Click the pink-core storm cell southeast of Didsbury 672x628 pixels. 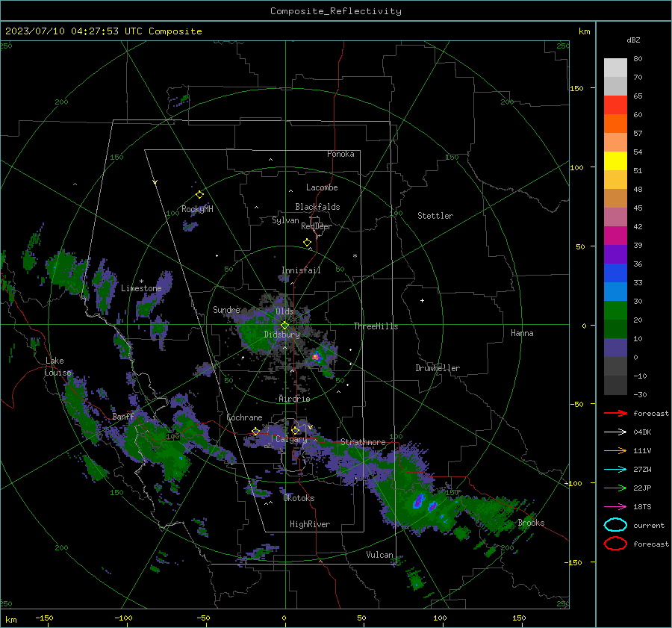click(316, 357)
